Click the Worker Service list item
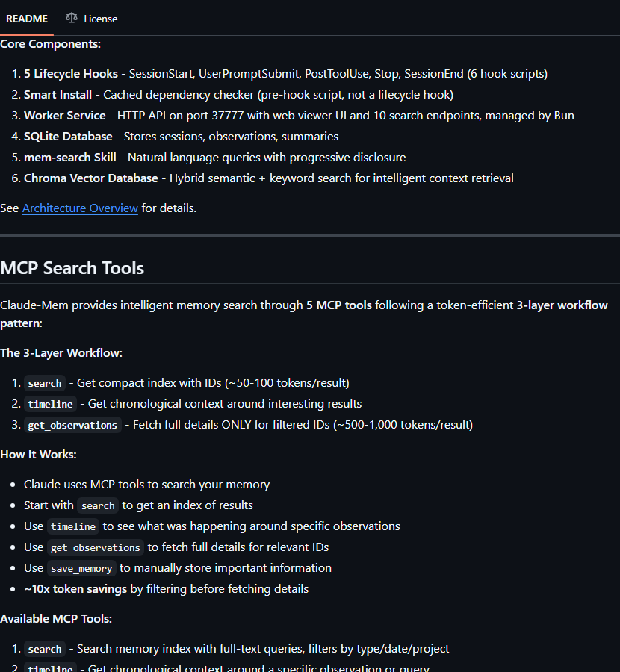This screenshot has width=620, height=672. click(x=299, y=116)
